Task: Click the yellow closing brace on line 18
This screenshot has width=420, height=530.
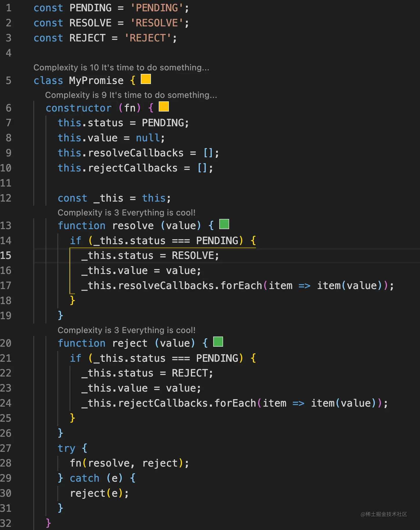Action: click(72, 300)
